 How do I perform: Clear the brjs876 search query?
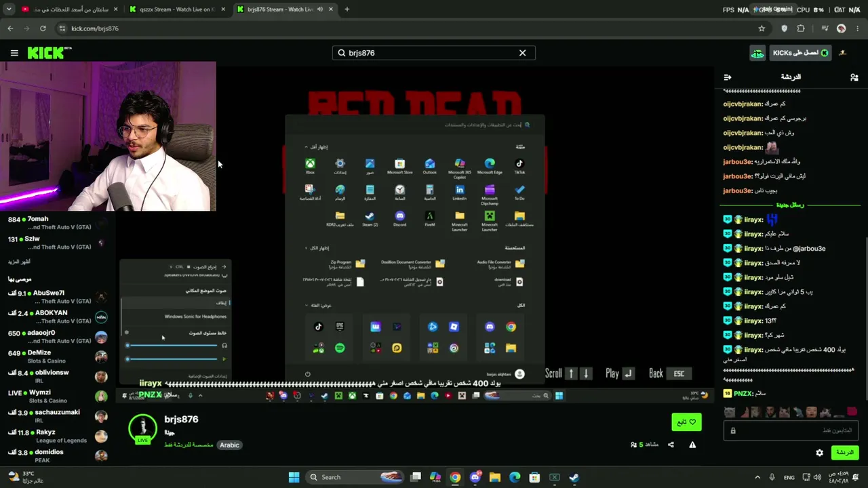coord(522,53)
